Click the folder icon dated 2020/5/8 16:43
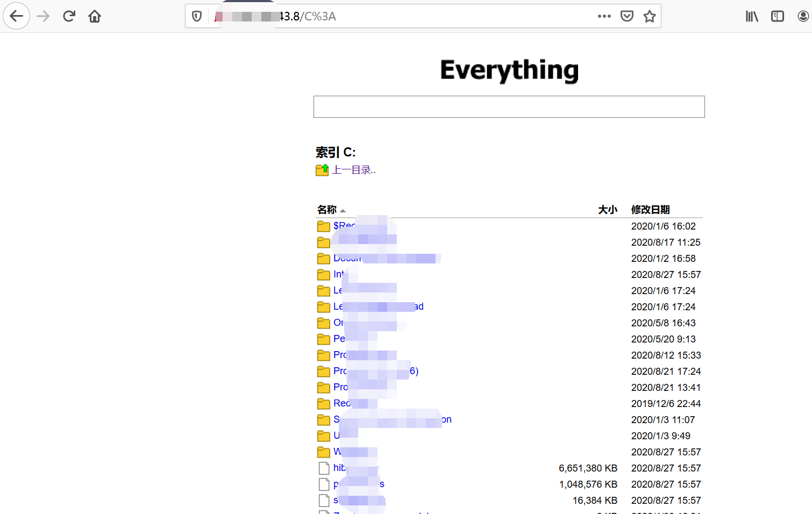This screenshot has width=812, height=514. coord(324,323)
